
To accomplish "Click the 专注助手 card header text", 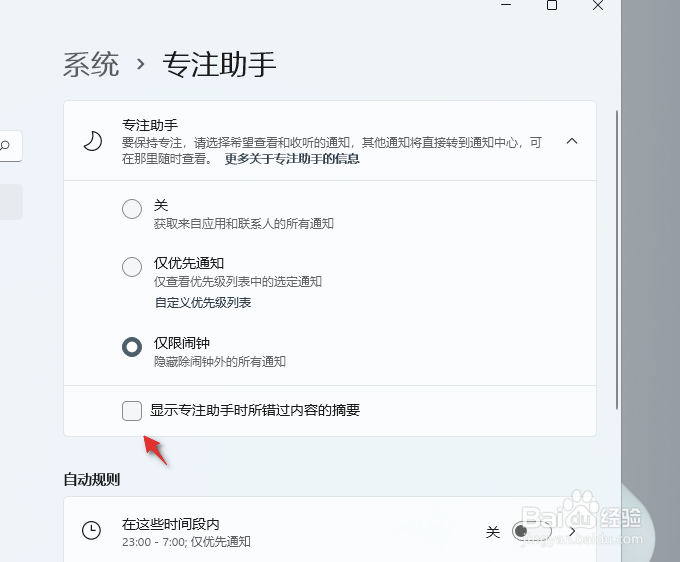I will click(x=150, y=125).
